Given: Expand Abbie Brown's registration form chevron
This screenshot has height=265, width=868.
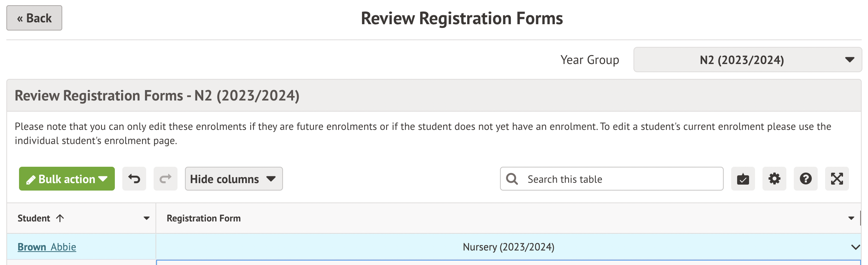Looking at the screenshot, I should click(855, 247).
